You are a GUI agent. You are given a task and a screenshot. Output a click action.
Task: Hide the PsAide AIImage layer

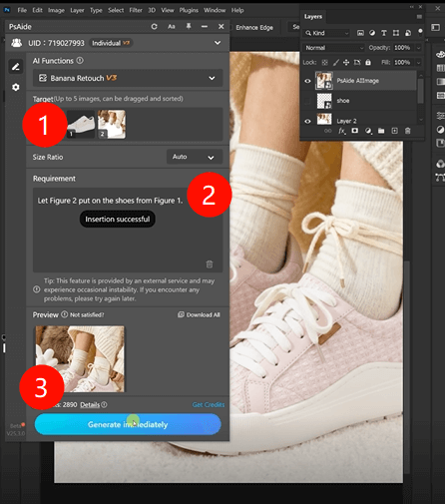point(307,81)
